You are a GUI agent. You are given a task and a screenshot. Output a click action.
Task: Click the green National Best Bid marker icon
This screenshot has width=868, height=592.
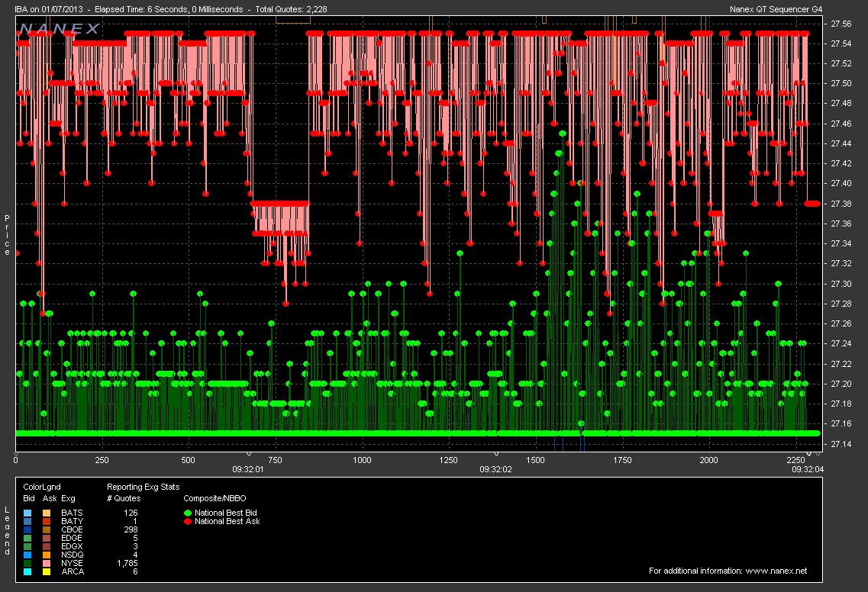(x=188, y=513)
